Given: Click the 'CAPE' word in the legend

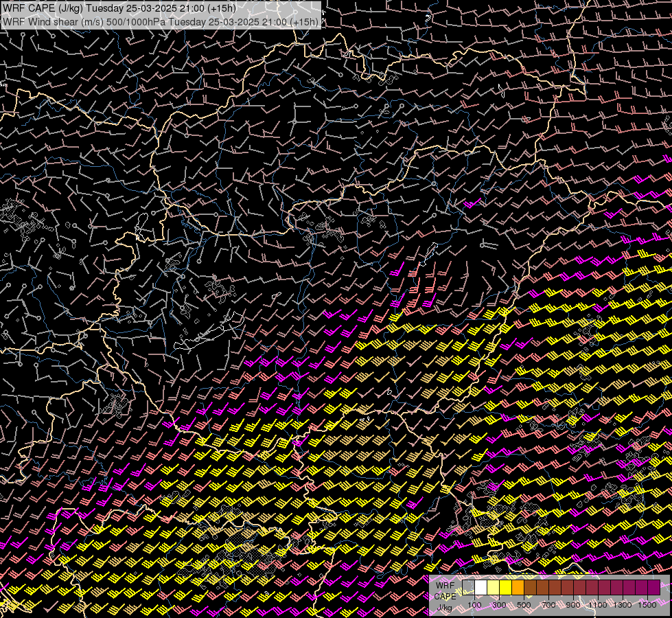Looking at the screenshot, I should 445,596.
